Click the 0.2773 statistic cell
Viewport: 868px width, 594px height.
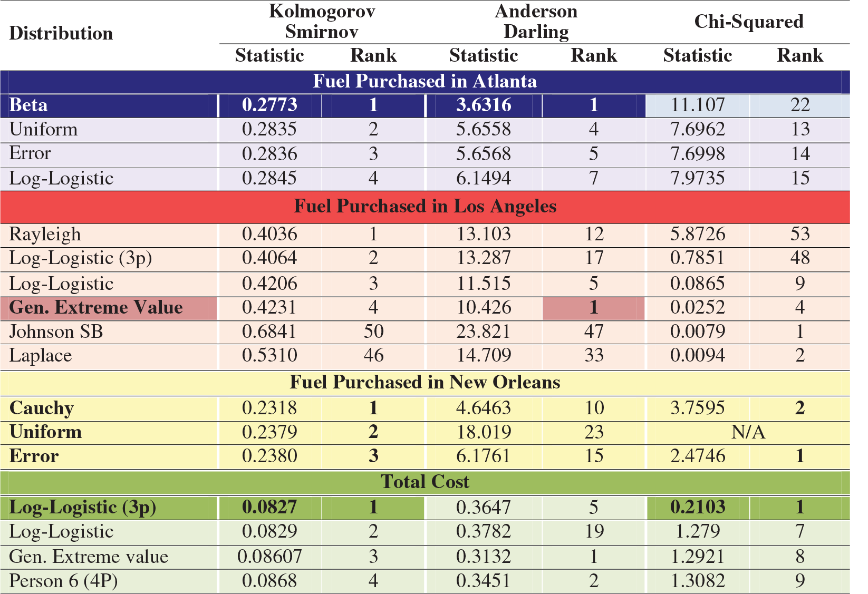269,105
